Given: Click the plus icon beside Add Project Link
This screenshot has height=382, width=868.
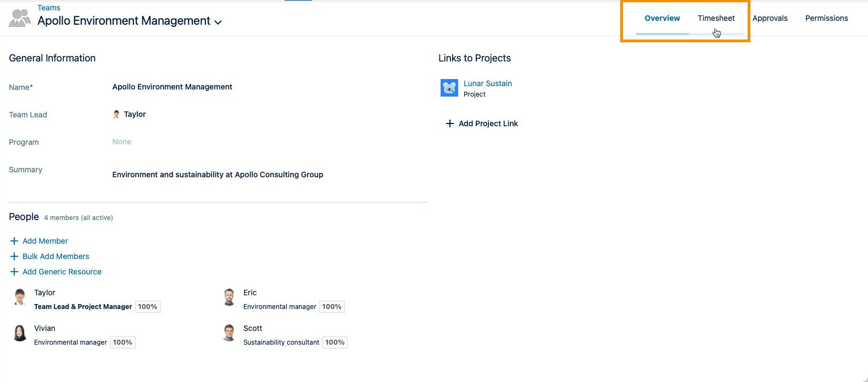Looking at the screenshot, I should coord(449,123).
